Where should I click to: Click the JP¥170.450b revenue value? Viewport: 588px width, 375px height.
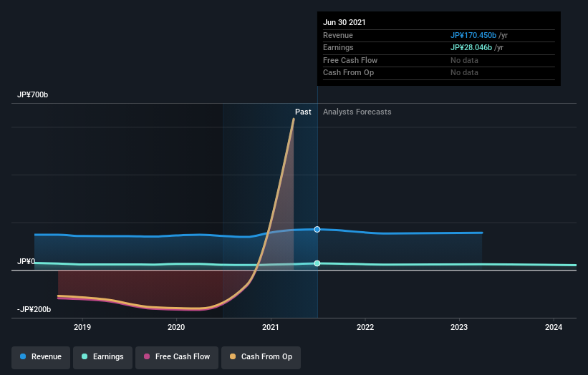473,35
